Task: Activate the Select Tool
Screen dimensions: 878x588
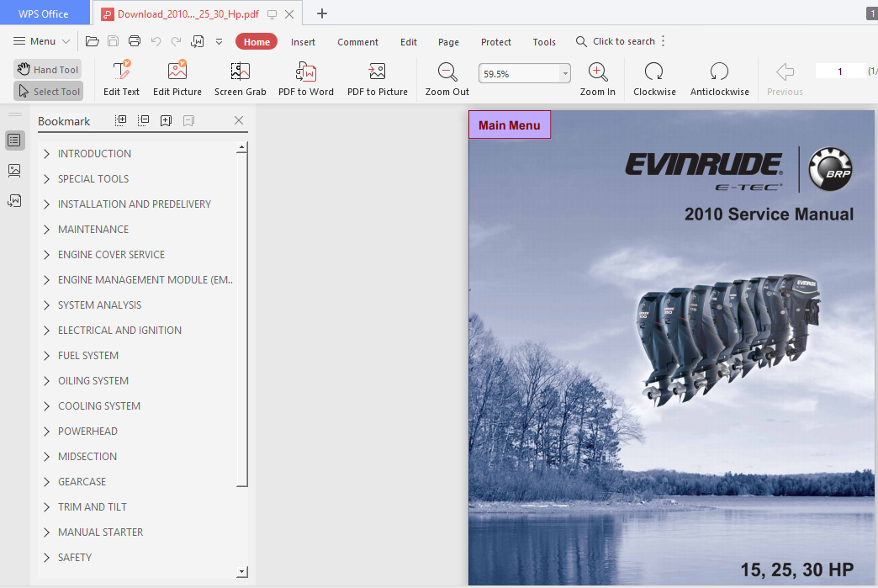Action: coord(48,92)
